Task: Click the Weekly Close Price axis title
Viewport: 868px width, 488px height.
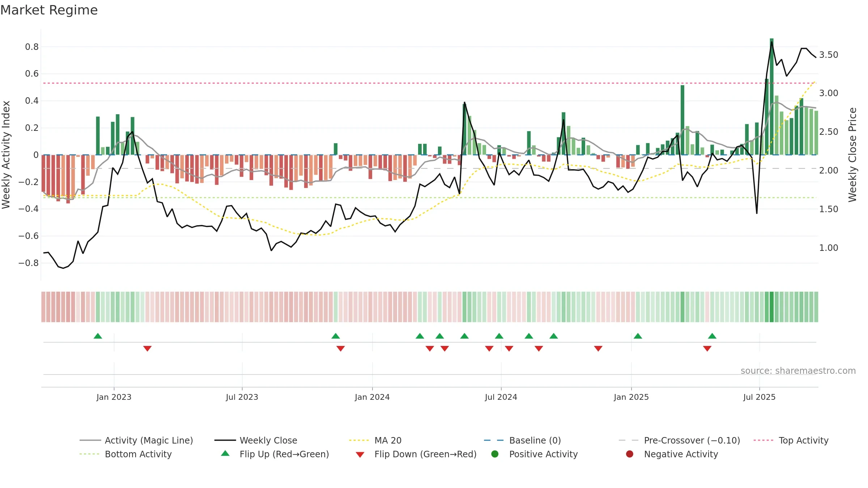Action: click(852, 155)
